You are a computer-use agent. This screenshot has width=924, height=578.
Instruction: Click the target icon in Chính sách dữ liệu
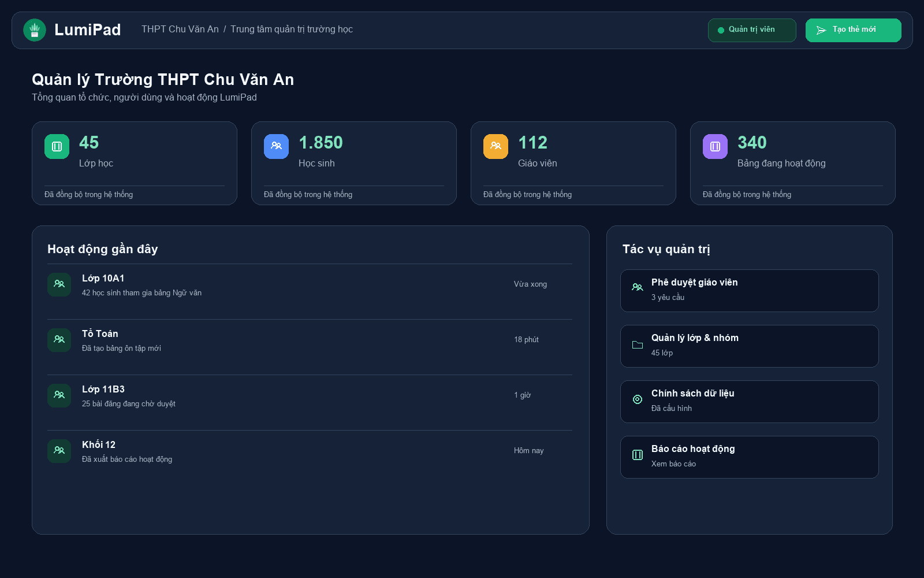[x=638, y=399]
